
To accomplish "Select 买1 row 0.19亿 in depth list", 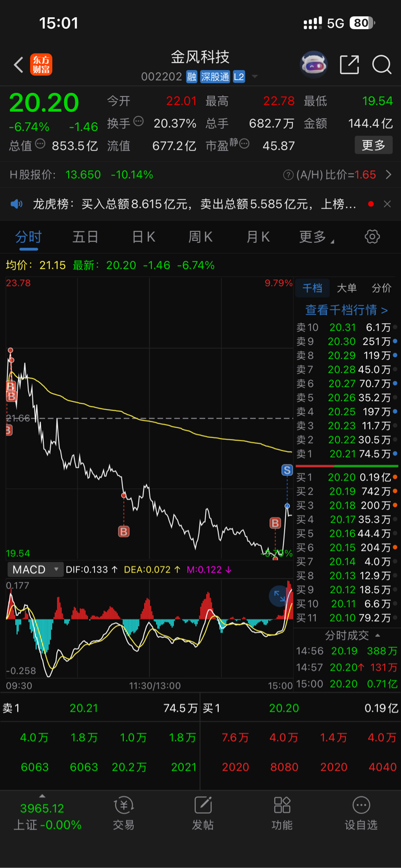I will point(347,477).
